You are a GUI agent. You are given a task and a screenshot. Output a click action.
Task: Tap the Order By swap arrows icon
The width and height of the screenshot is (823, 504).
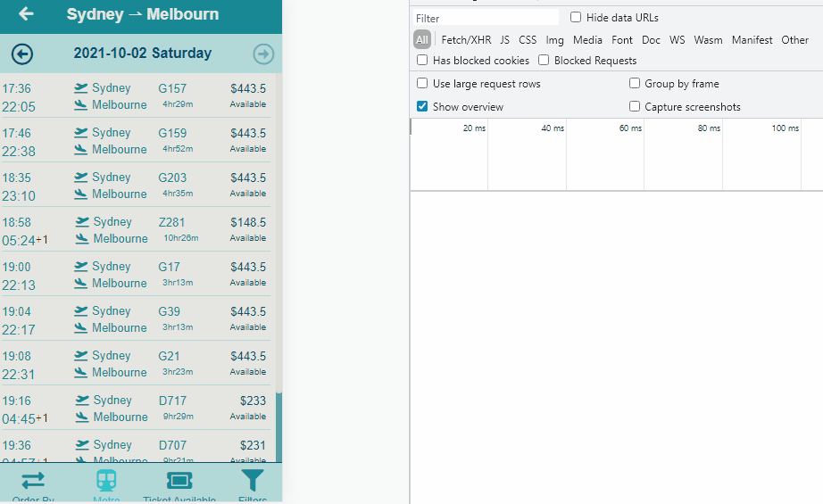pos(33,481)
